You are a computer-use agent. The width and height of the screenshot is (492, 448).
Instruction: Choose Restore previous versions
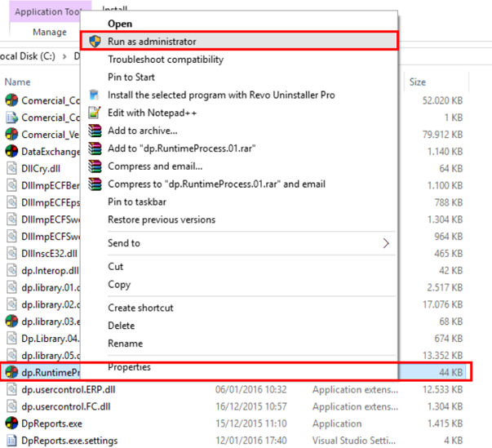point(162,220)
